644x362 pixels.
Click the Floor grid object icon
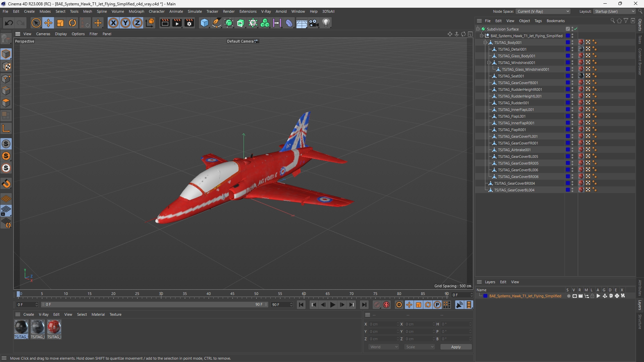pyautogui.click(x=302, y=23)
